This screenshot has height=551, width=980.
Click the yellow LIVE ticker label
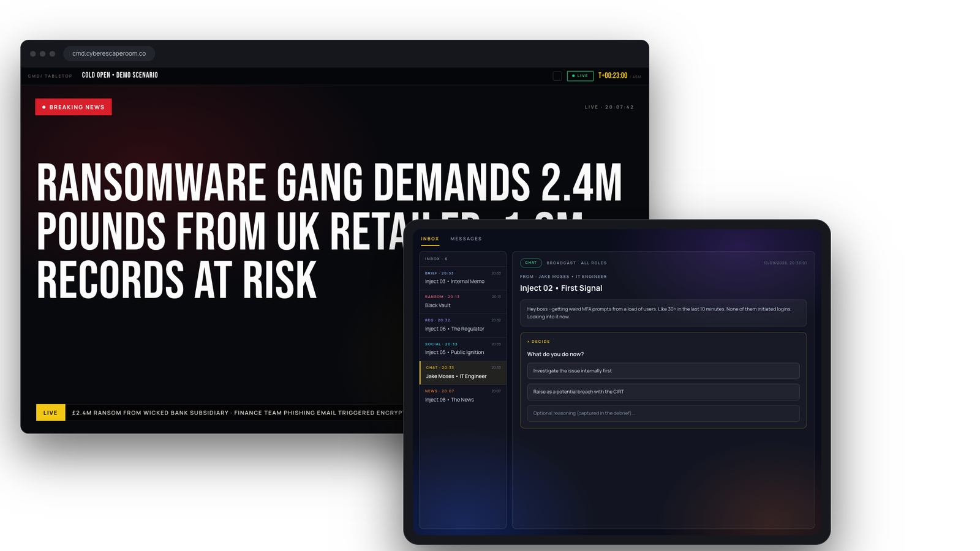[x=50, y=413]
